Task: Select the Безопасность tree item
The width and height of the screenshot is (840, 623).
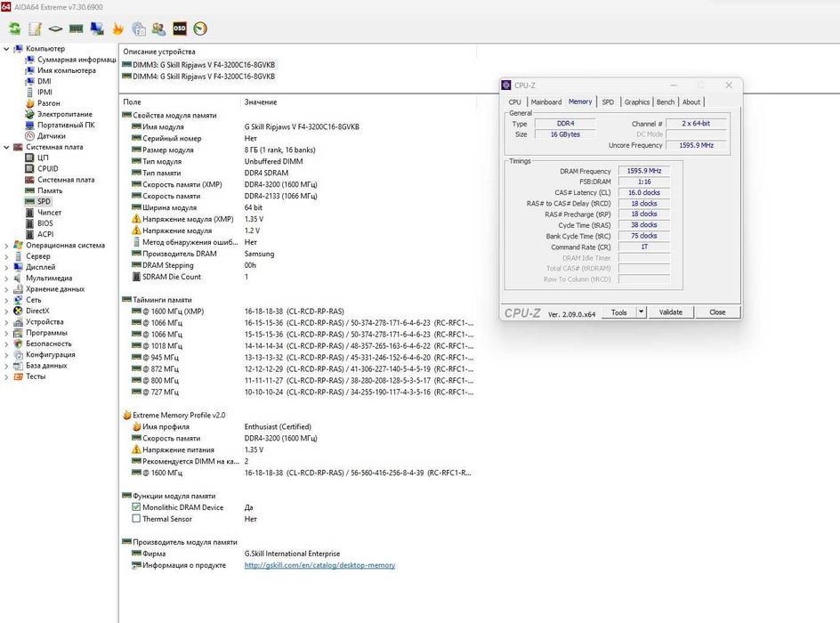Action: (x=49, y=344)
